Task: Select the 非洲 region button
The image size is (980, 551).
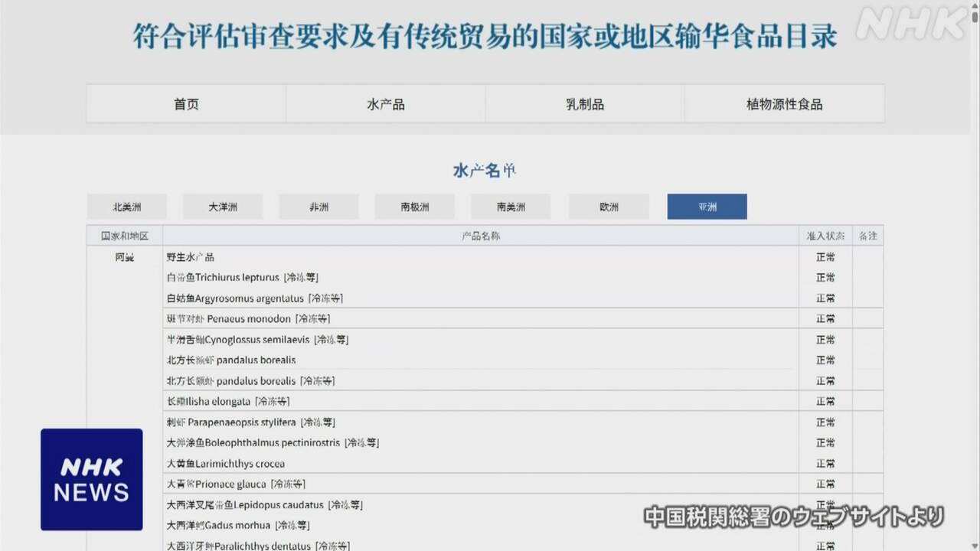Action: pos(318,207)
